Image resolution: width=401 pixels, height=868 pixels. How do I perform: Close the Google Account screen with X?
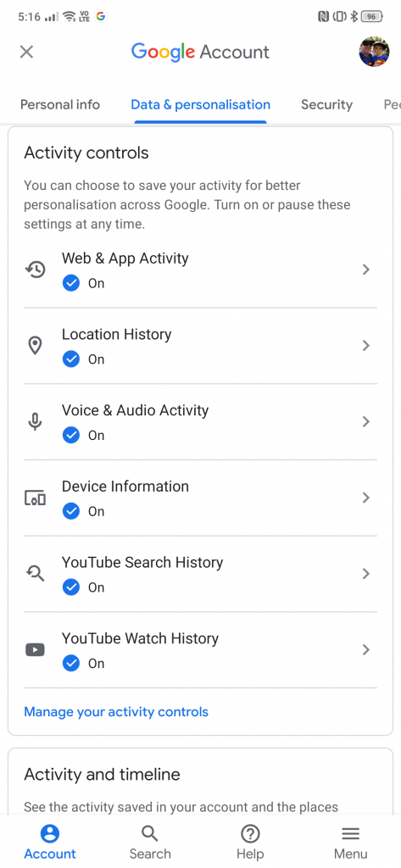[x=26, y=52]
